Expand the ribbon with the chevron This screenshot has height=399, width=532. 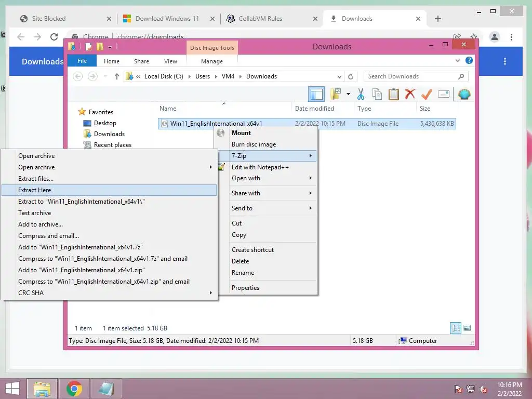(x=457, y=60)
